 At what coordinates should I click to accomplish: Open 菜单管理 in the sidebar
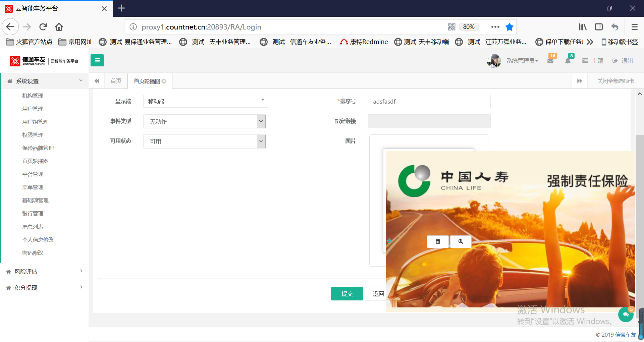33,187
